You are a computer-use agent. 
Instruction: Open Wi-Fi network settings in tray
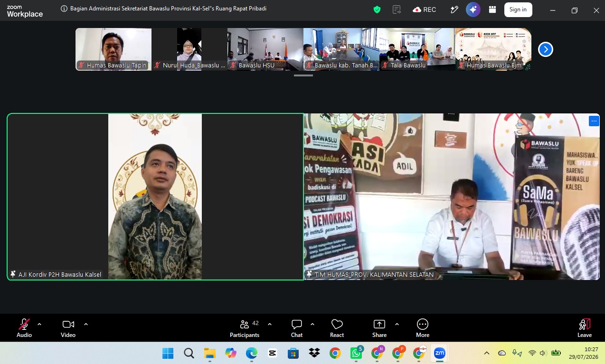(x=532, y=353)
